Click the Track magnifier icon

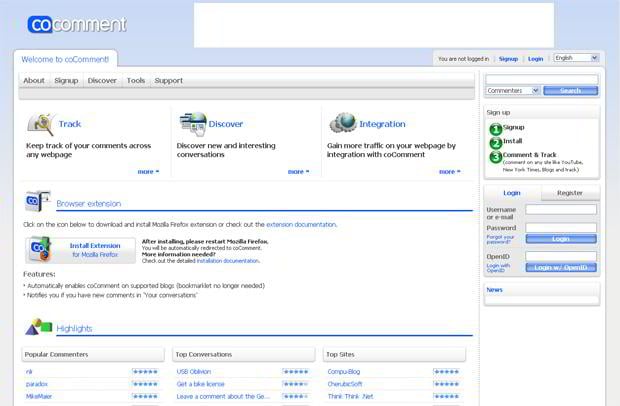coord(40,124)
